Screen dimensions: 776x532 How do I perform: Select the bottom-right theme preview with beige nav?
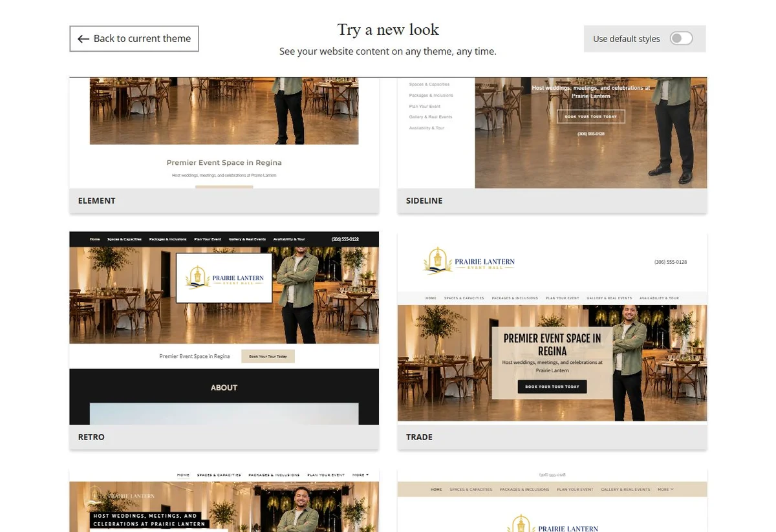[x=552, y=501]
